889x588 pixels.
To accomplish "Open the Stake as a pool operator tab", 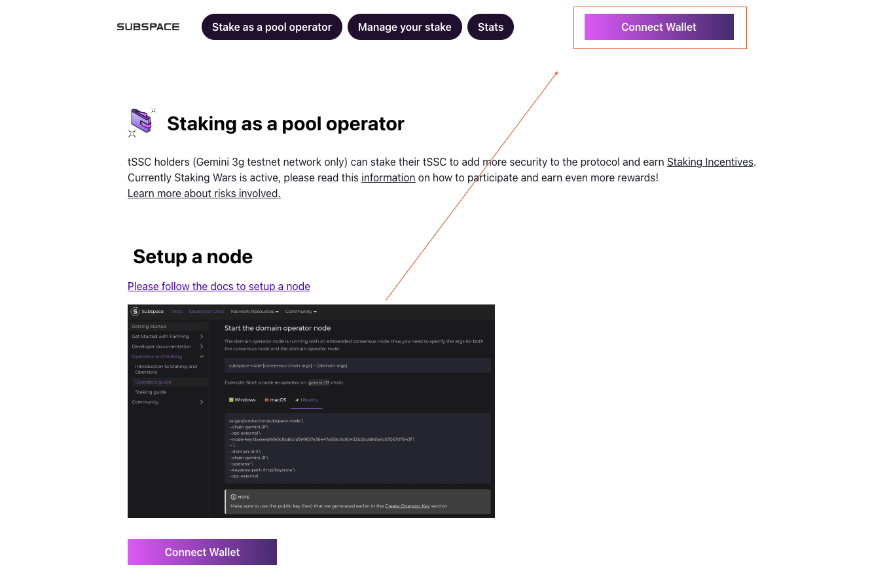I will 272,27.
